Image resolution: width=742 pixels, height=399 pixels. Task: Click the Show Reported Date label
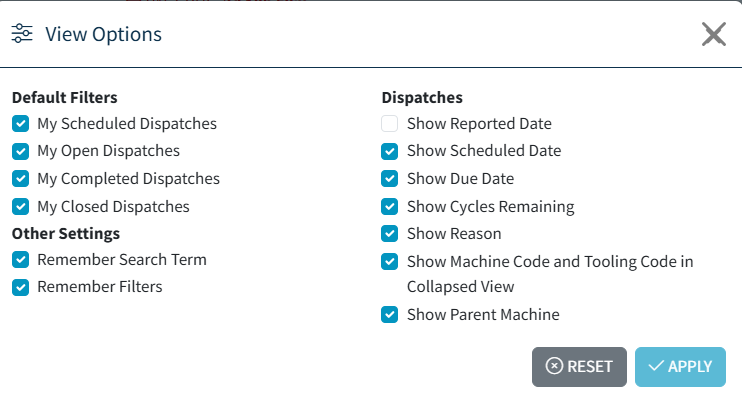479,124
